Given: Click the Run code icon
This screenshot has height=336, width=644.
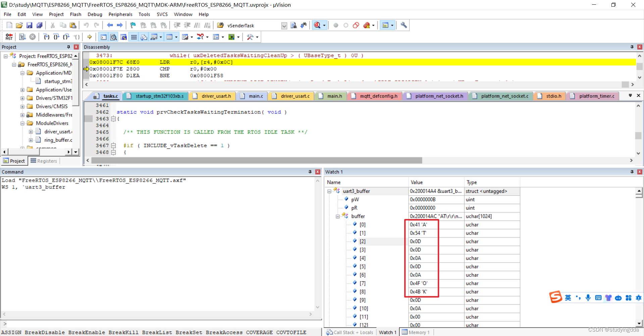Looking at the screenshot, I should coord(22,37).
